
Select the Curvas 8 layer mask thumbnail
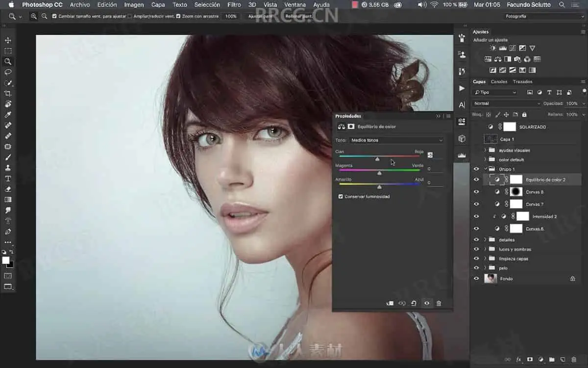(516, 192)
